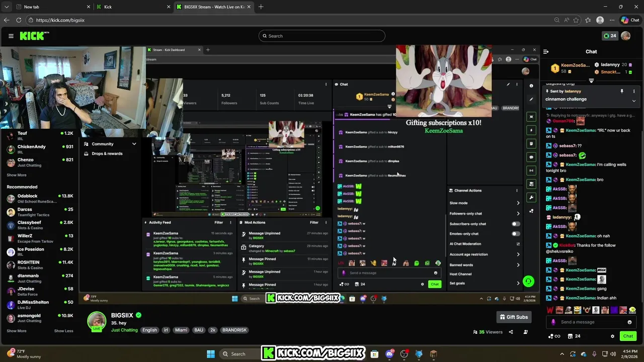Click Show More under following channels

(17, 175)
